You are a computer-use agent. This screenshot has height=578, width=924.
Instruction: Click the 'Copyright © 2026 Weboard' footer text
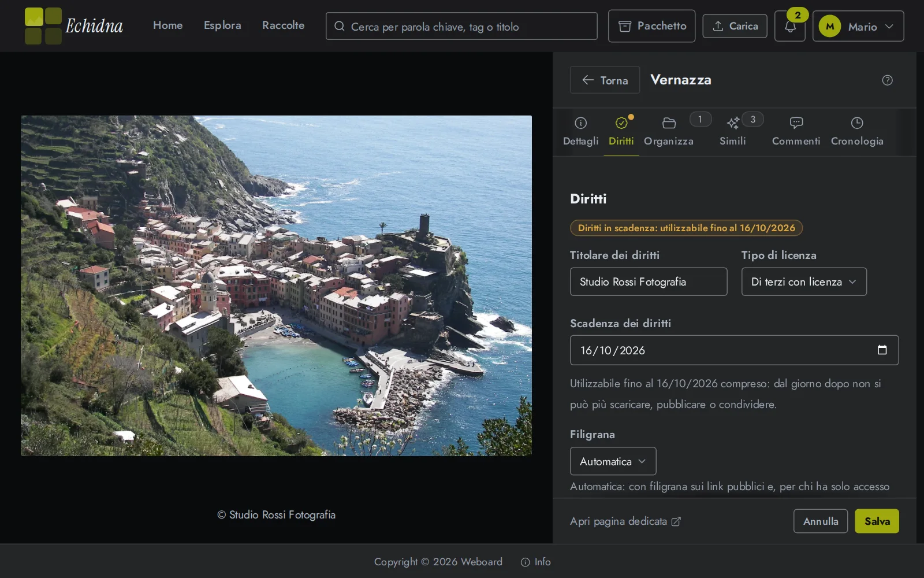click(438, 562)
